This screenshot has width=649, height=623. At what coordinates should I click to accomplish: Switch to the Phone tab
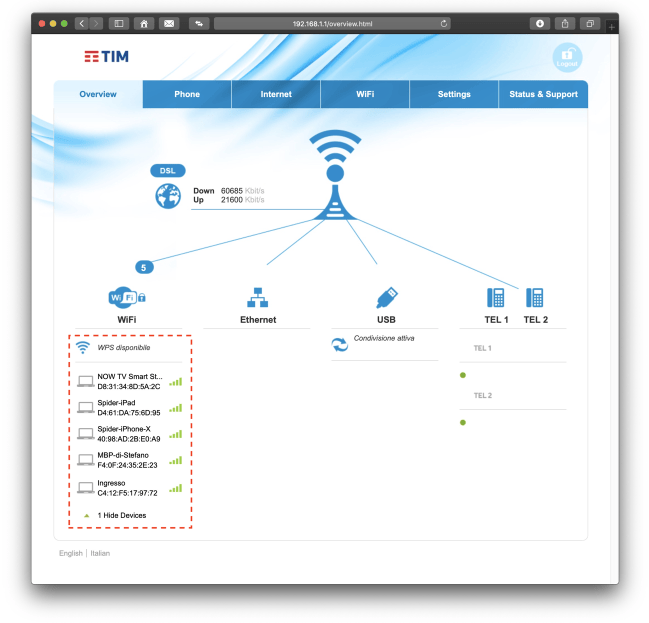tap(187, 94)
